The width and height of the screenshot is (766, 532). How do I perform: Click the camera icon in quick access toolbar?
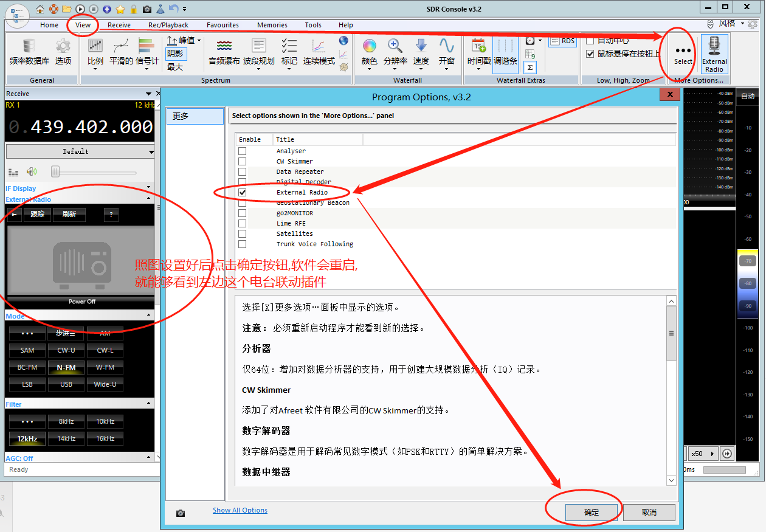point(147,9)
